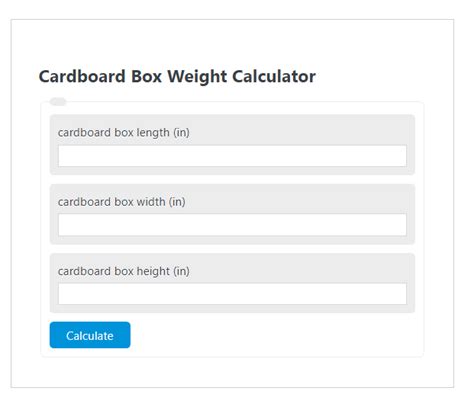
Task: Click the word 'length' in the first label
Action: pyautogui.click(x=153, y=133)
